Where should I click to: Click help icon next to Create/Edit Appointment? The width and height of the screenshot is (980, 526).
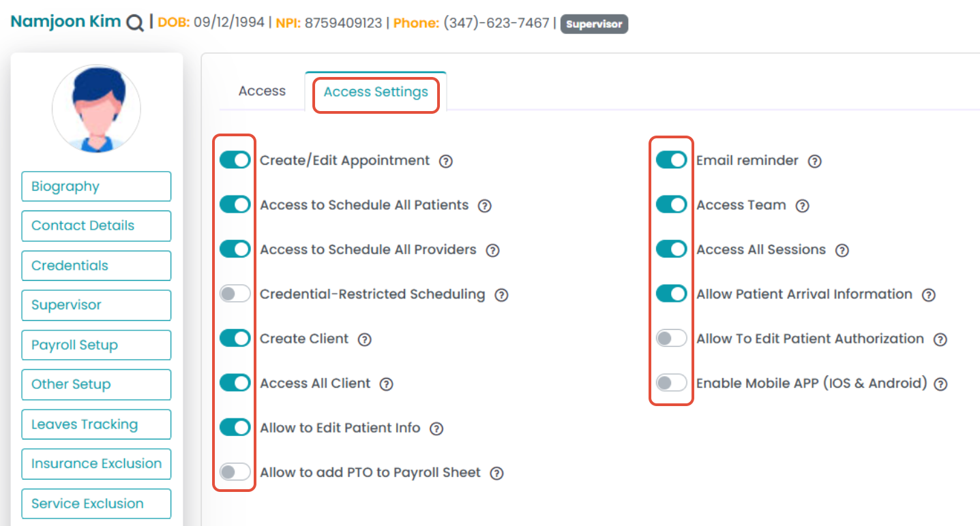click(x=446, y=161)
